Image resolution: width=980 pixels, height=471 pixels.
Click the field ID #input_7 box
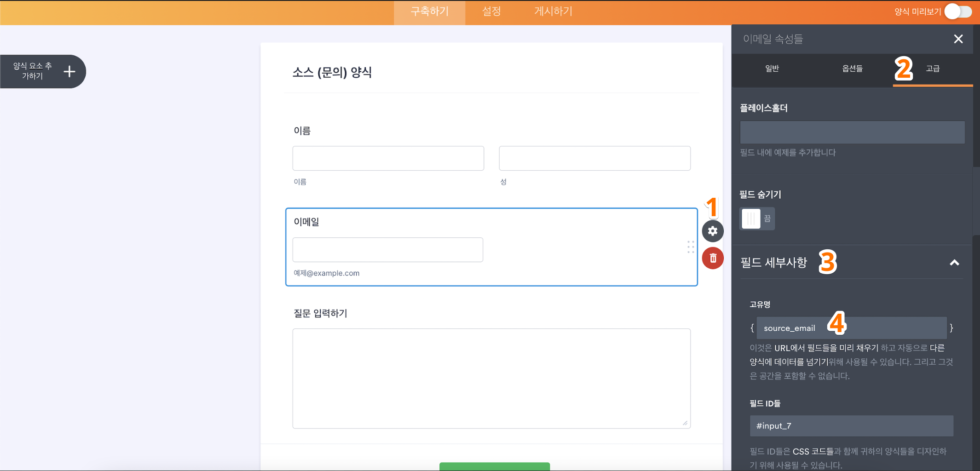pos(851,426)
